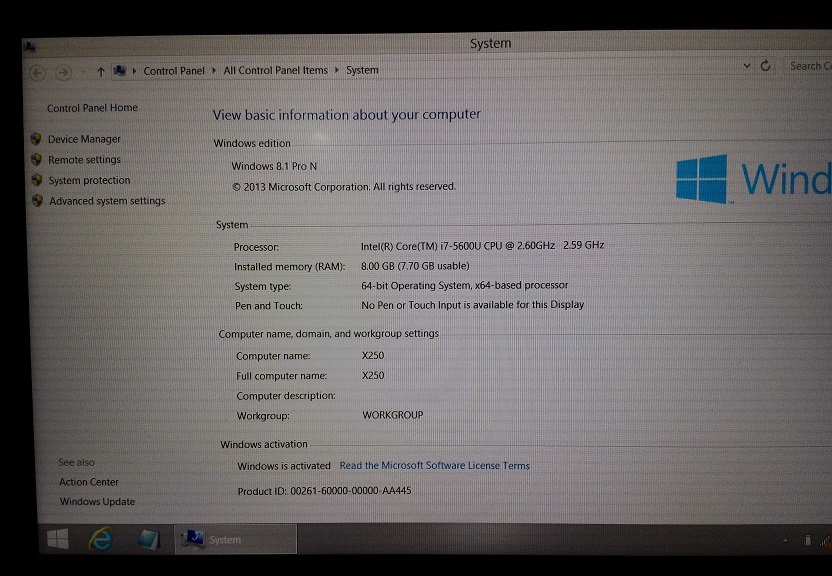Screen dimensions: 832x576
Task: Open the Start button on the taskbar
Action: [58, 539]
